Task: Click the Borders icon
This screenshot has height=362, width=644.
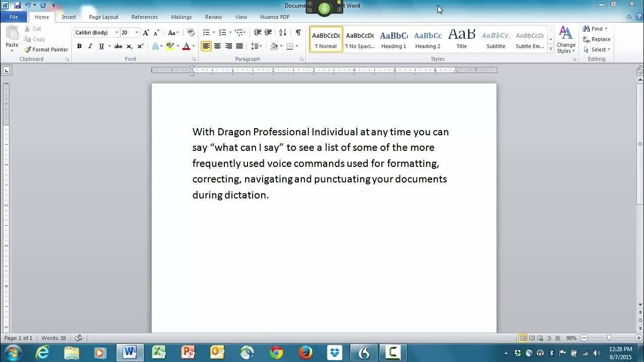Action: [x=290, y=46]
